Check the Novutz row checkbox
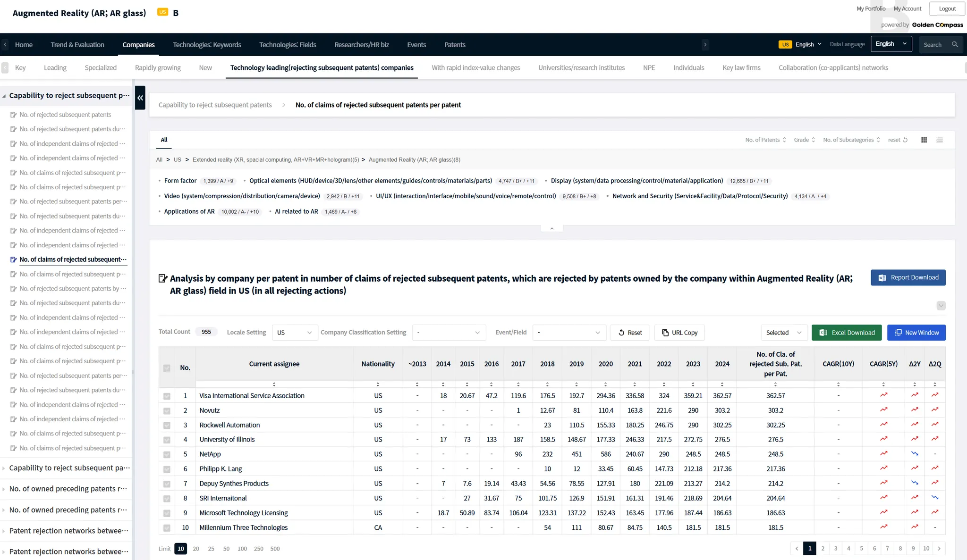Image resolution: width=967 pixels, height=560 pixels. coord(167,411)
